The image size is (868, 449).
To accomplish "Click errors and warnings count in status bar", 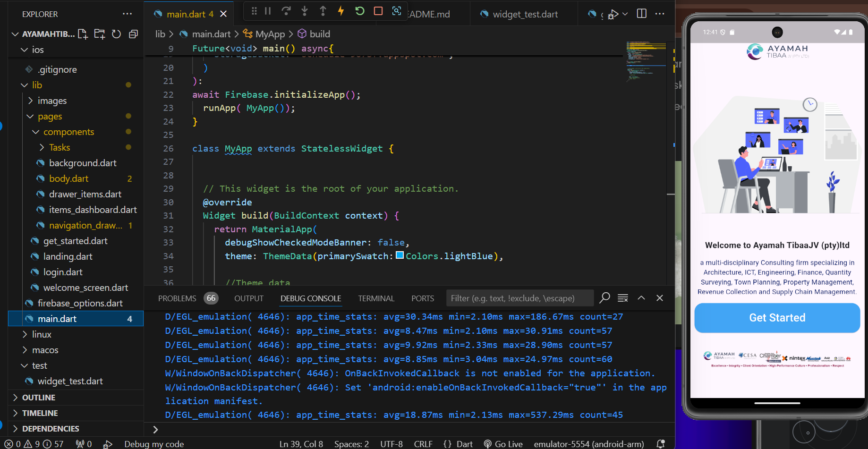I will coord(34,444).
